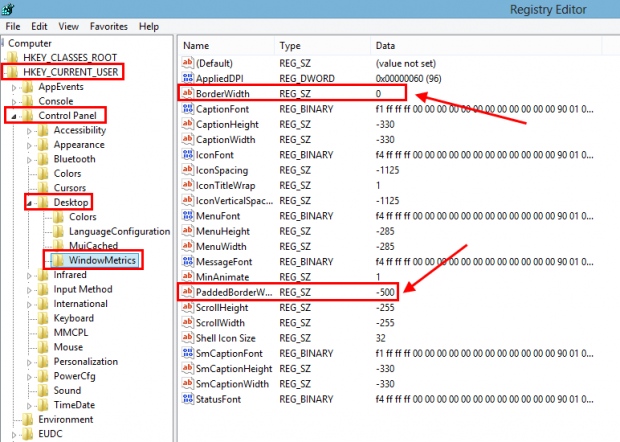
Task: Expand the Appearance key arrow
Action: click(x=29, y=145)
